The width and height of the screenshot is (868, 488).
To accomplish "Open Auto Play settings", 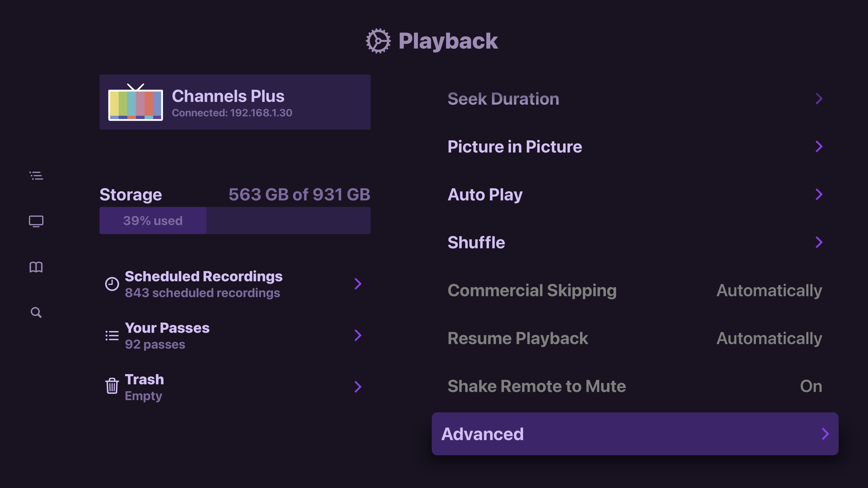I will click(635, 194).
